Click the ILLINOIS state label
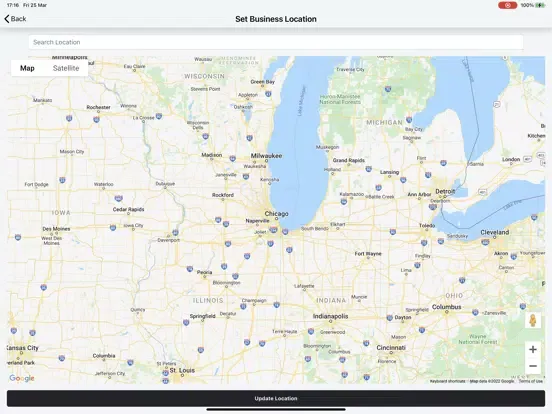The height and width of the screenshot is (414, 552). pyautogui.click(x=208, y=300)
